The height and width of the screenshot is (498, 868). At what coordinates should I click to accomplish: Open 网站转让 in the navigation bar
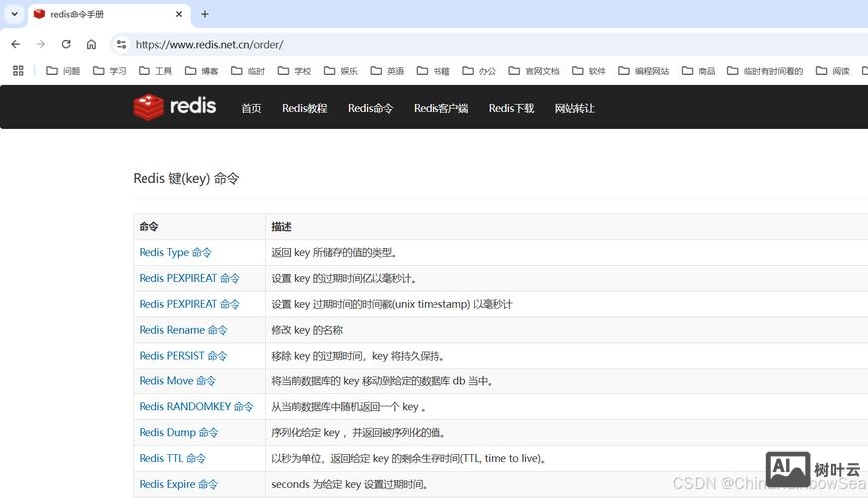point(575,108)
